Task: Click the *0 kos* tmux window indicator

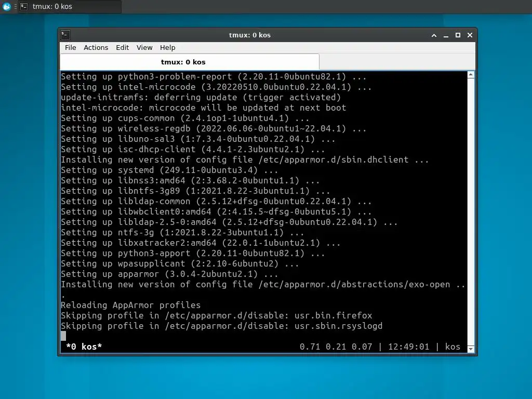Action: [x=84, y=347]
